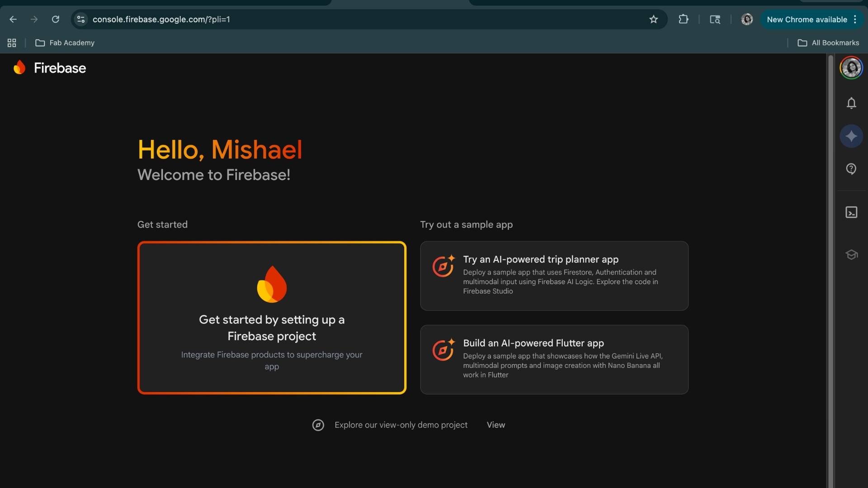Click the browser forward arrow
868x488 pixels.
coord(34,19)
